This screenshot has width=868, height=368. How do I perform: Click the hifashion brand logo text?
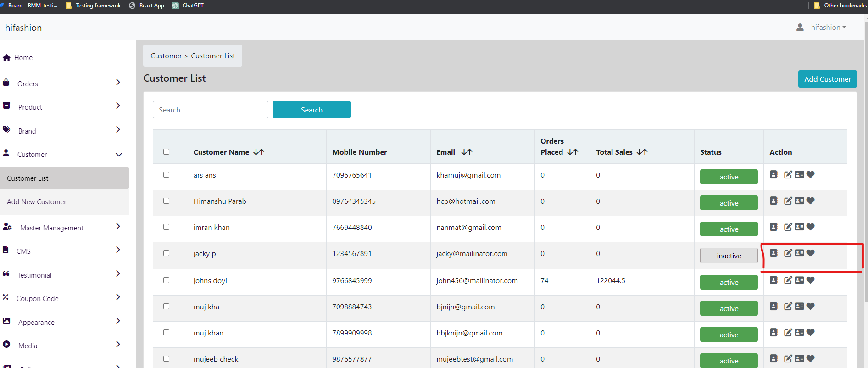23,28
